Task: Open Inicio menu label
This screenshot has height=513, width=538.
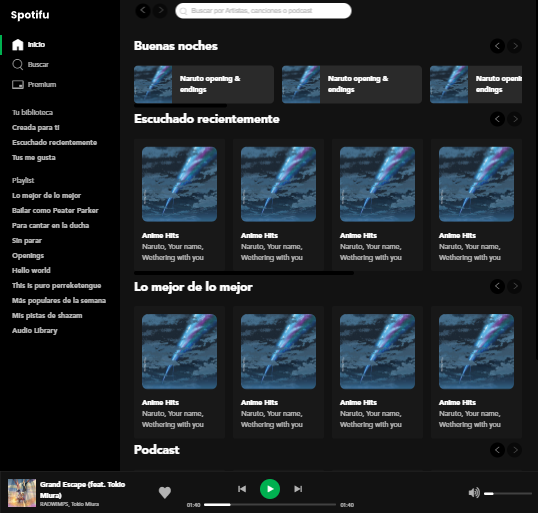Action: point(36,45)
